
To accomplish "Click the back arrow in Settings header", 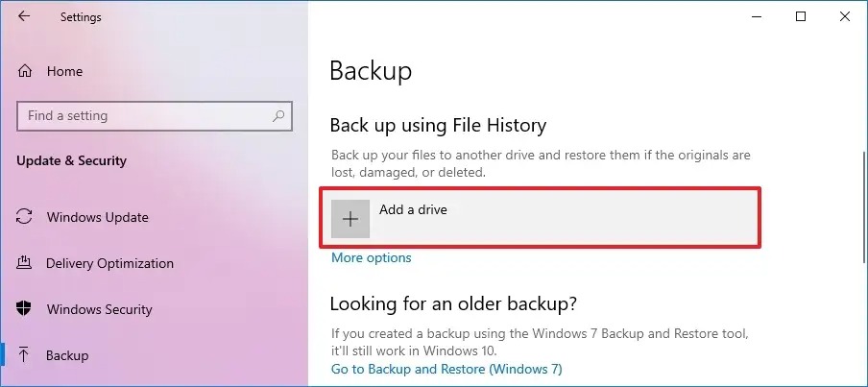I will (x=24, y=16).
